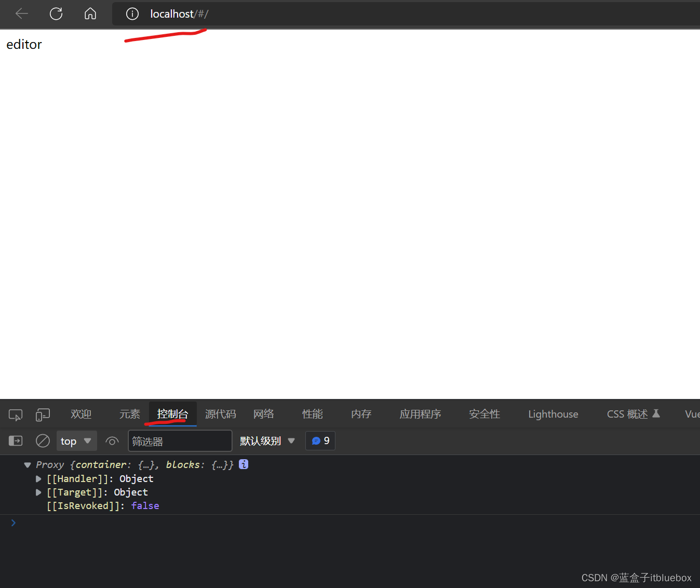
Task: Open the CSS 概述 tab
Action: 633,414
